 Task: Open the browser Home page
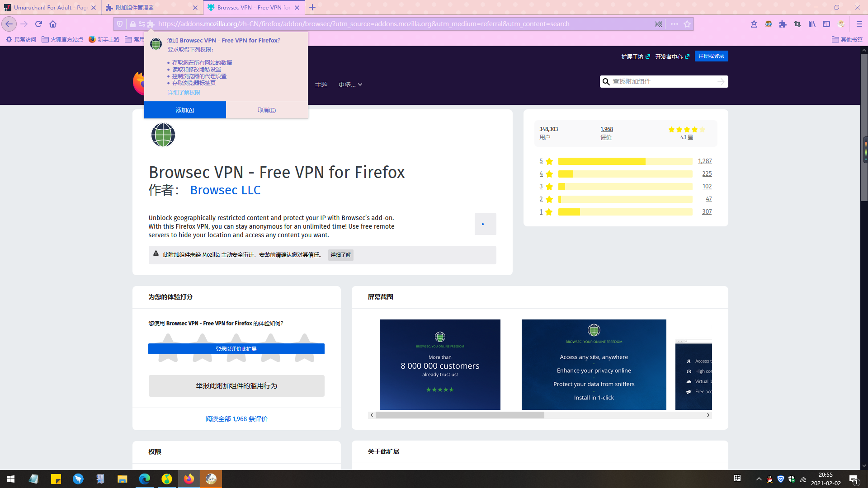point(53,24)
